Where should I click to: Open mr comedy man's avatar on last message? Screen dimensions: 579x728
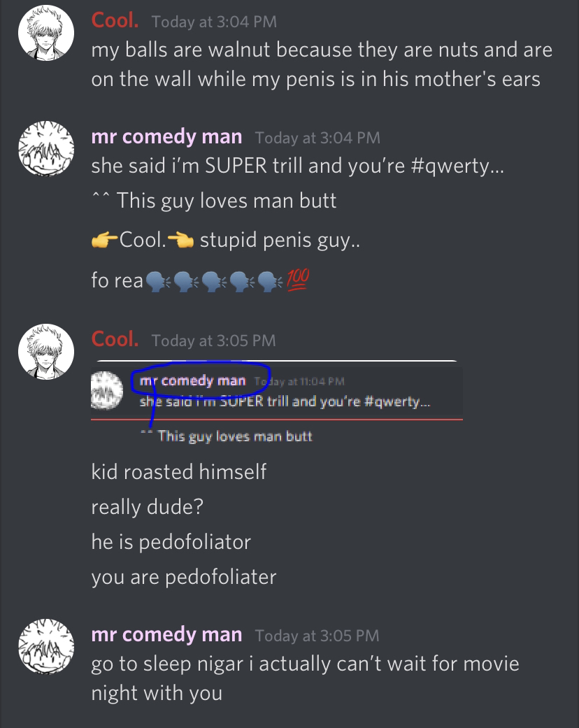pos(46,646)
